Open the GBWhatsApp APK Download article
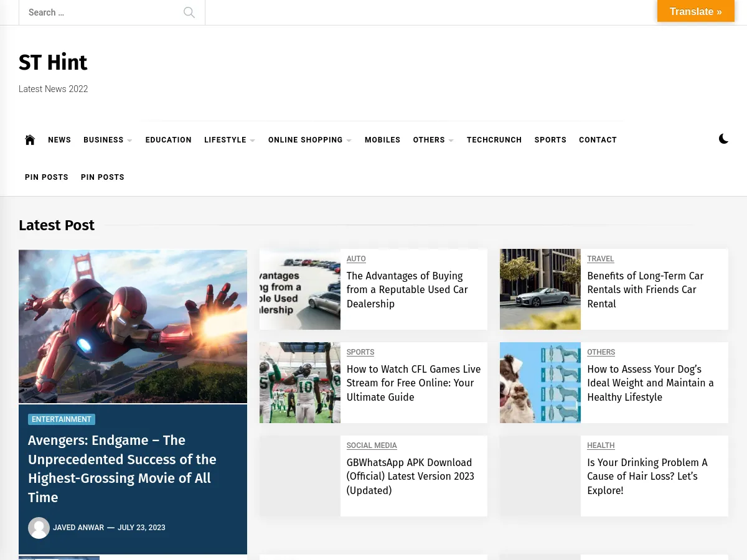 (410, 476)
